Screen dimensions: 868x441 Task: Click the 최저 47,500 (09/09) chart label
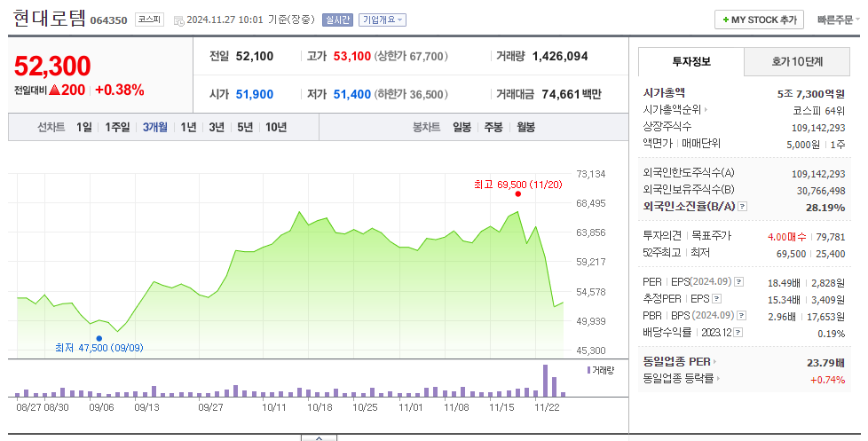tap(99, 348)
